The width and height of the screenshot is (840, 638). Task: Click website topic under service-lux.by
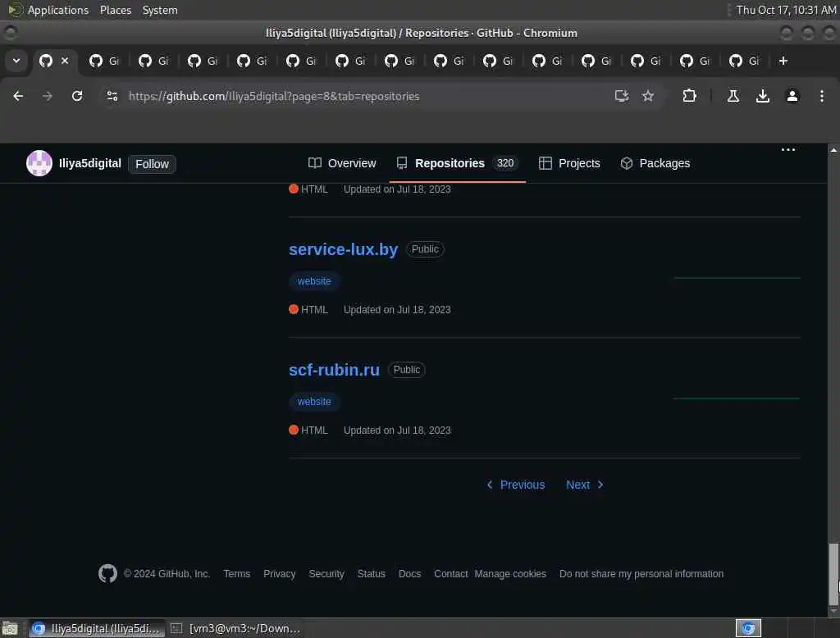point(314,281)
